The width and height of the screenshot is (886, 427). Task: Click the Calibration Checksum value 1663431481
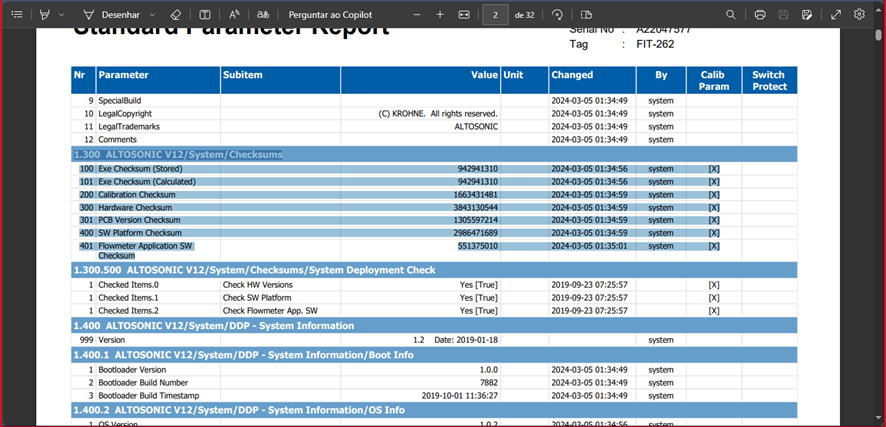point(477,195)
